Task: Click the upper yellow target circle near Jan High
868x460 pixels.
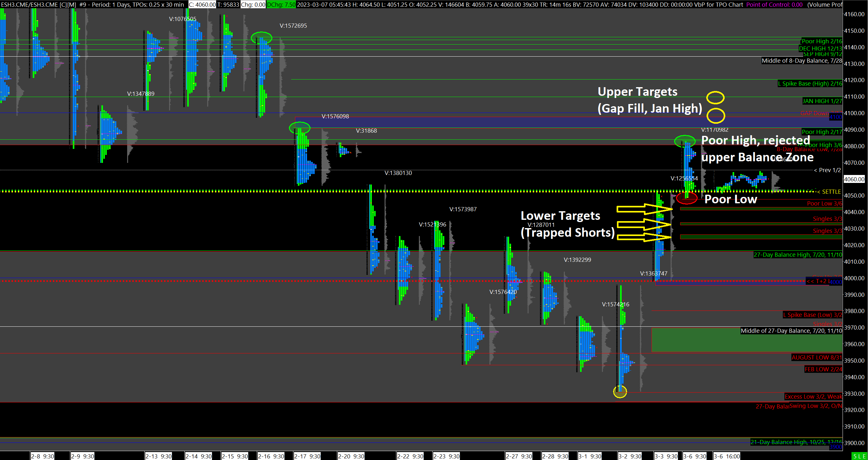Action: pos(715,97)
